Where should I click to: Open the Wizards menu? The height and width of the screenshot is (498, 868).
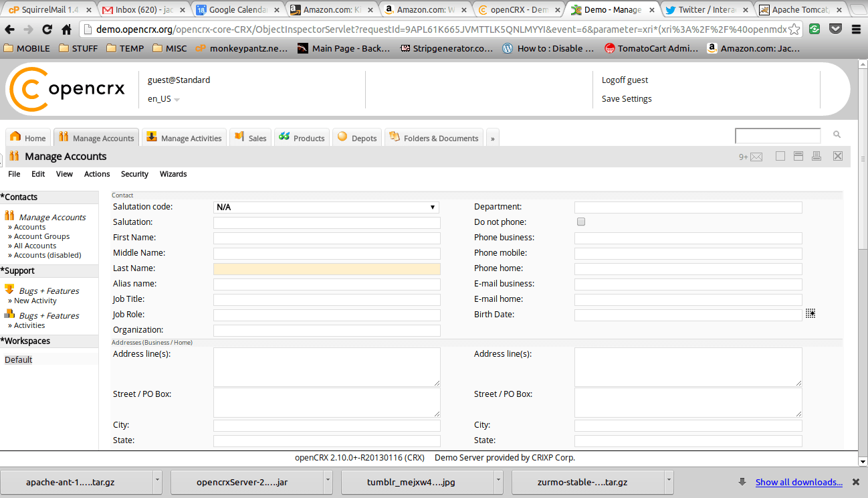[173, 174]
